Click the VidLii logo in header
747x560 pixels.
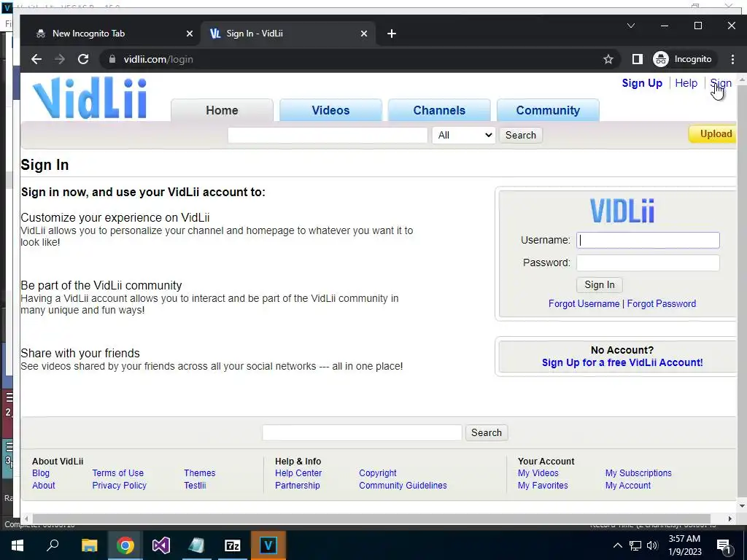pyautogui.click(x=90, y=98)
